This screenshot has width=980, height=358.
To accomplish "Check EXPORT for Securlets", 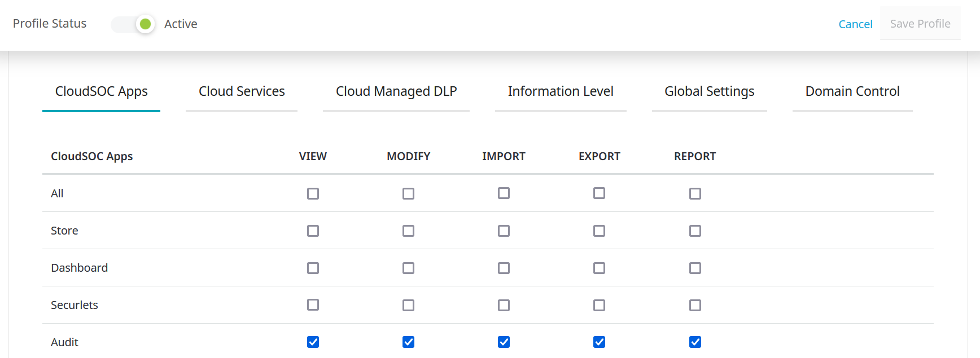I will (599, 306).
